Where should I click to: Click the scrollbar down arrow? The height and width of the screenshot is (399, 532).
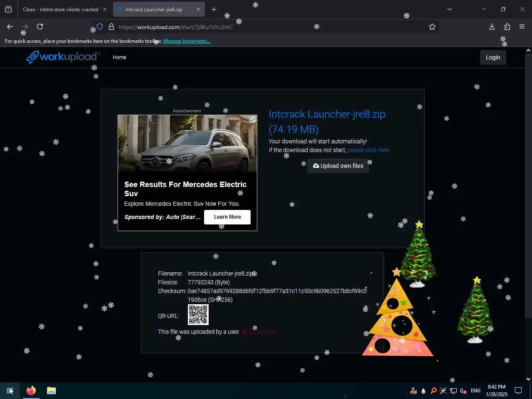[x=528, y=379]
